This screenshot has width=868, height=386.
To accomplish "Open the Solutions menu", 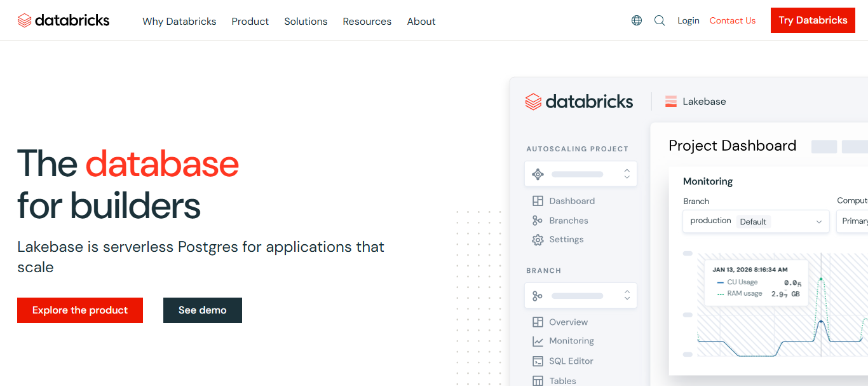I will [x=306, y=21].
